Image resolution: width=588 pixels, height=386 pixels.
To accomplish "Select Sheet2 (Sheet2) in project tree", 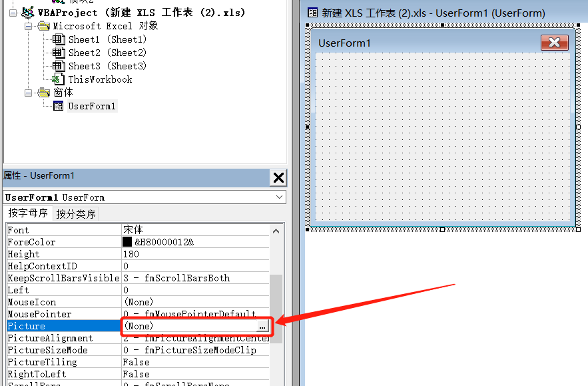I will [107, 53].
